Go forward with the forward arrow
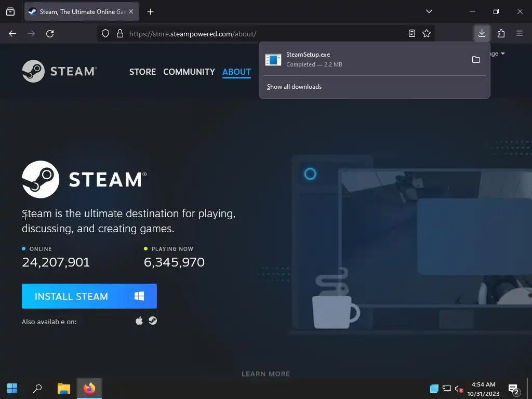532x399 pixels. [31, 34]
